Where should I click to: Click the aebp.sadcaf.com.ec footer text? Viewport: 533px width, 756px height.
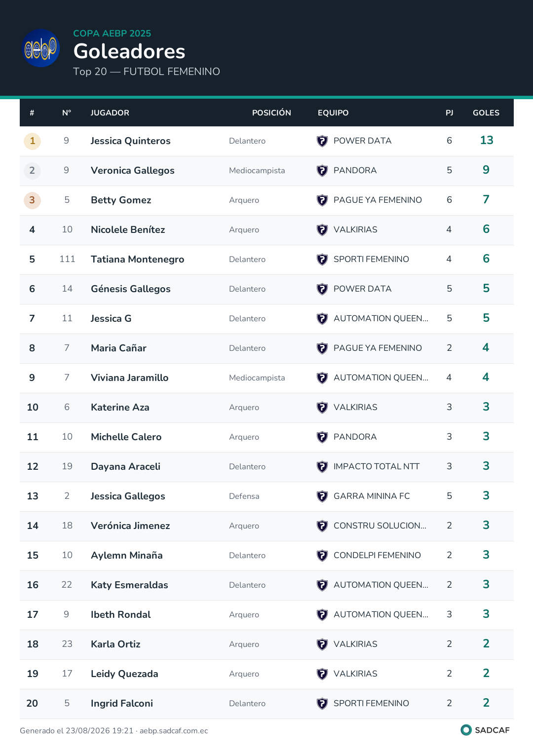point(174,731)
